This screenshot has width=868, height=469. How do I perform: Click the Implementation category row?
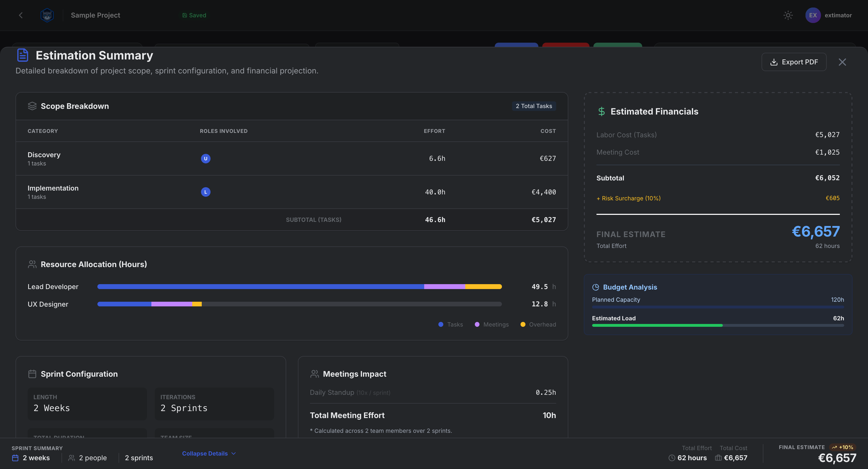coord(292,192)
